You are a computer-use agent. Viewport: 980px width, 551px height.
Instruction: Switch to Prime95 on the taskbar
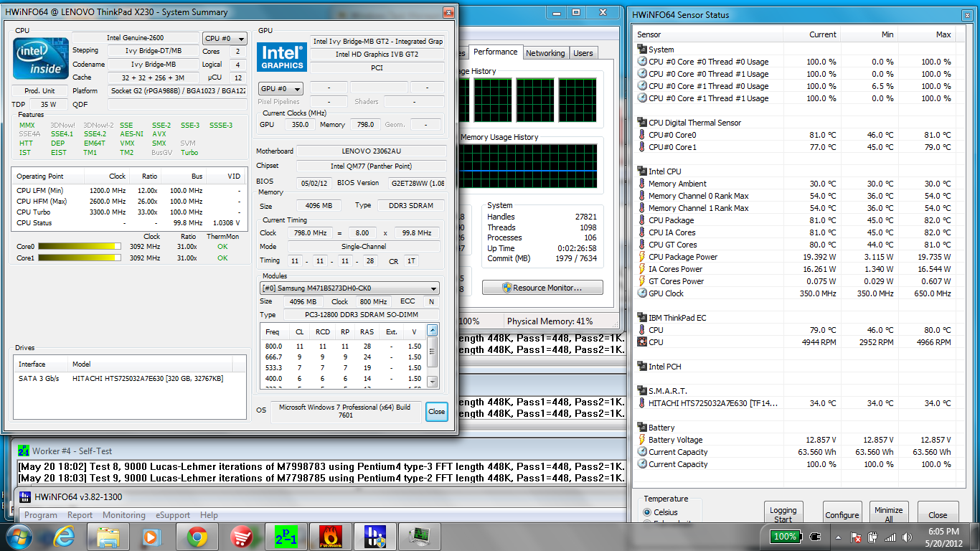286,536
